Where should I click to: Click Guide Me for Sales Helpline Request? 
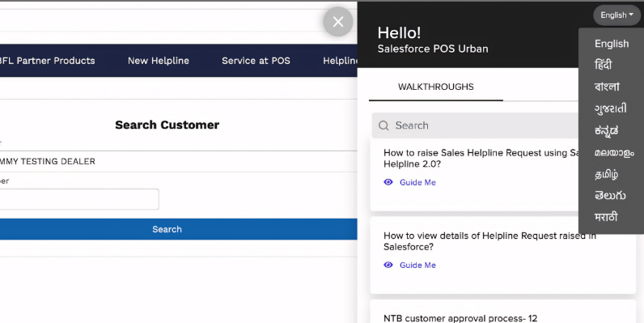[x=417, y=182]
